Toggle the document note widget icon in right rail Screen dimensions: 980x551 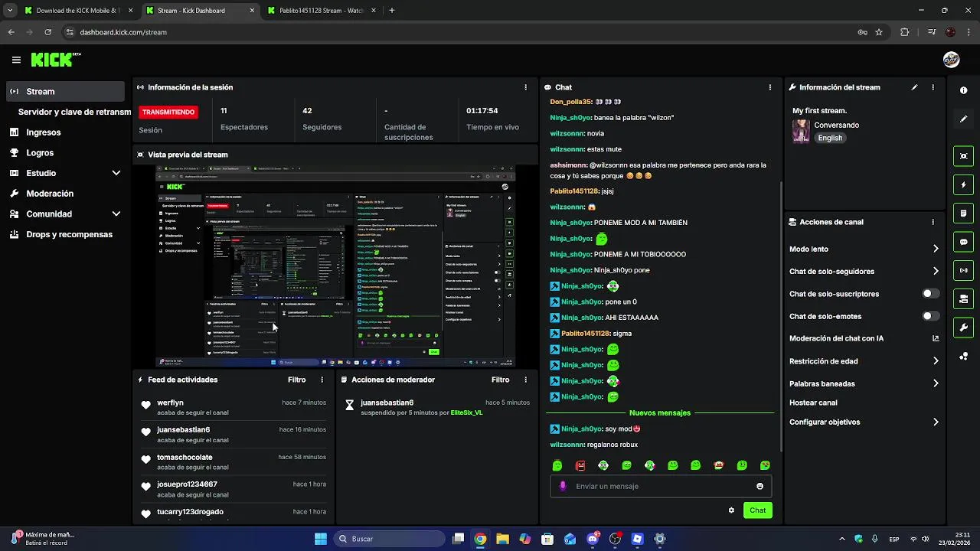pyautogui.click(x=964, y=213)
